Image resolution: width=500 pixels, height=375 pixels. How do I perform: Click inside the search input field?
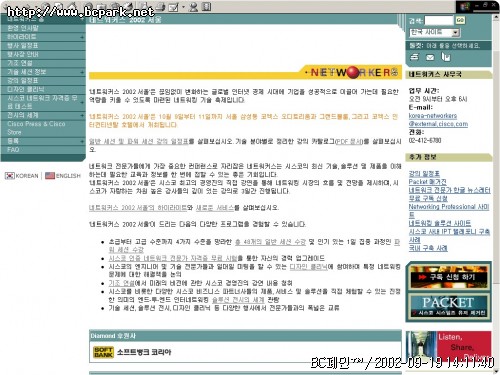439,20
